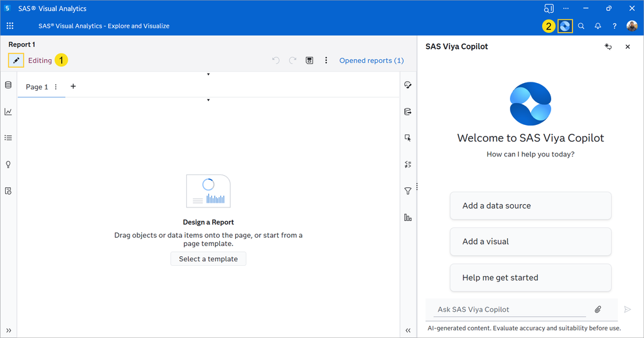Toggle the Editing mode pencil button

tap(16, 61)
